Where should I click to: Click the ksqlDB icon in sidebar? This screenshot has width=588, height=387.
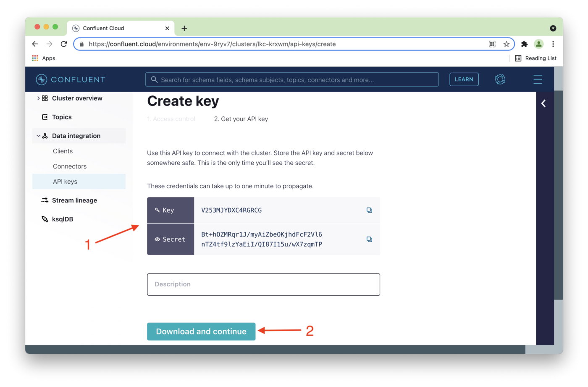(x=45, y=219)
